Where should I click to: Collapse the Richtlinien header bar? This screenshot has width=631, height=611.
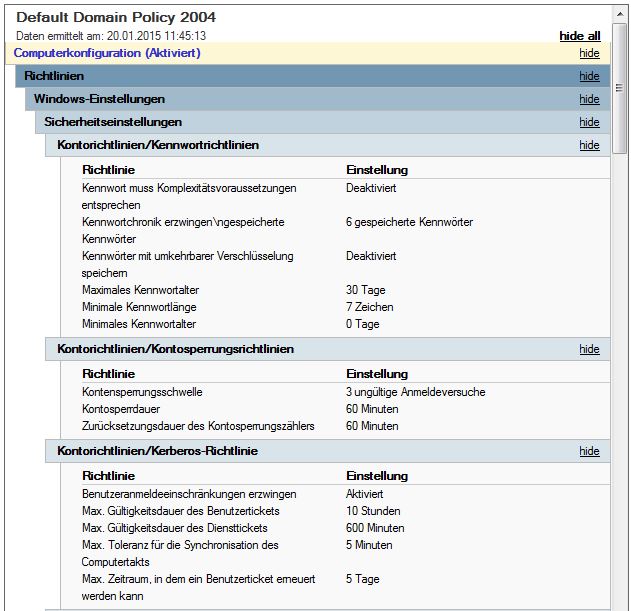coord(313,76)
